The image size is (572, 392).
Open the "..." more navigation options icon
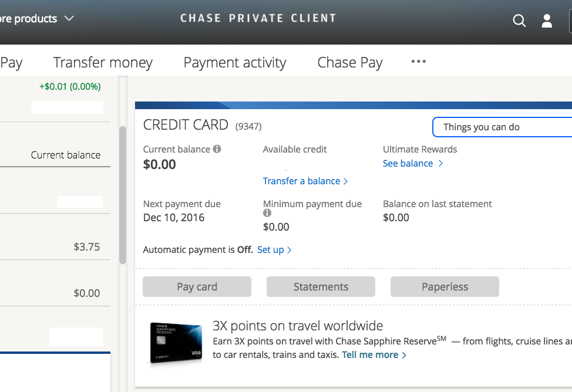(x=418, y=61)
